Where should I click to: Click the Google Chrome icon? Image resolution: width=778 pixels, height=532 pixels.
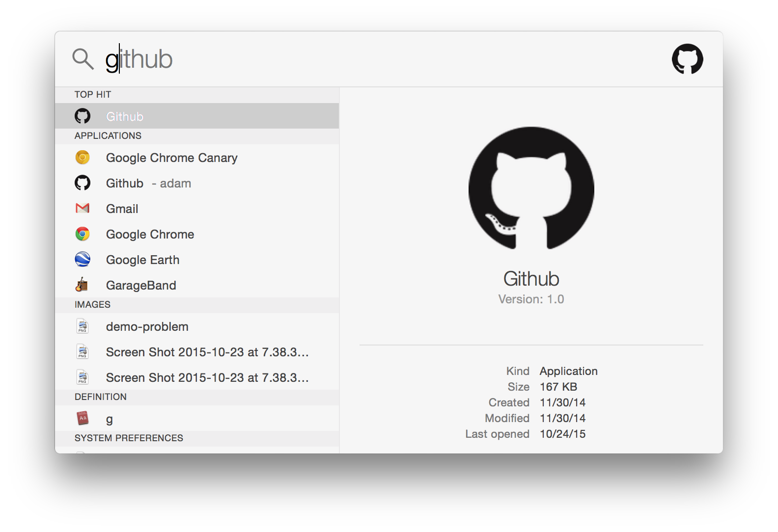pyautogui.click(x=83, y=234)
